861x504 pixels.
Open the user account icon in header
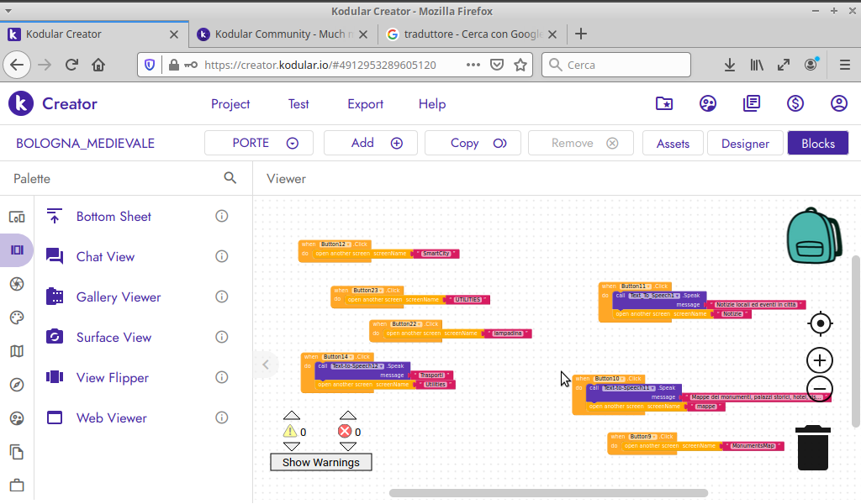point(839,103)
